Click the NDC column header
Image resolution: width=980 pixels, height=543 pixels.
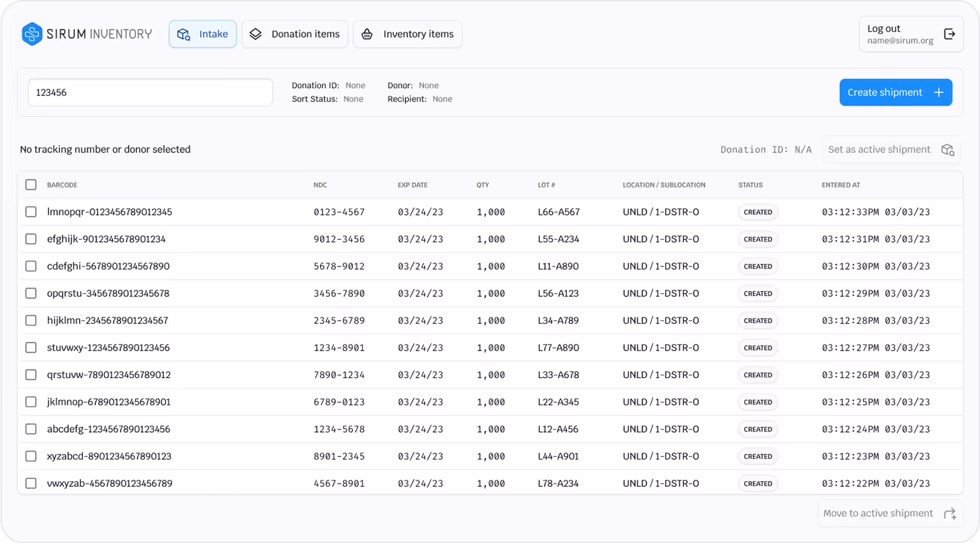coord(320,185)
